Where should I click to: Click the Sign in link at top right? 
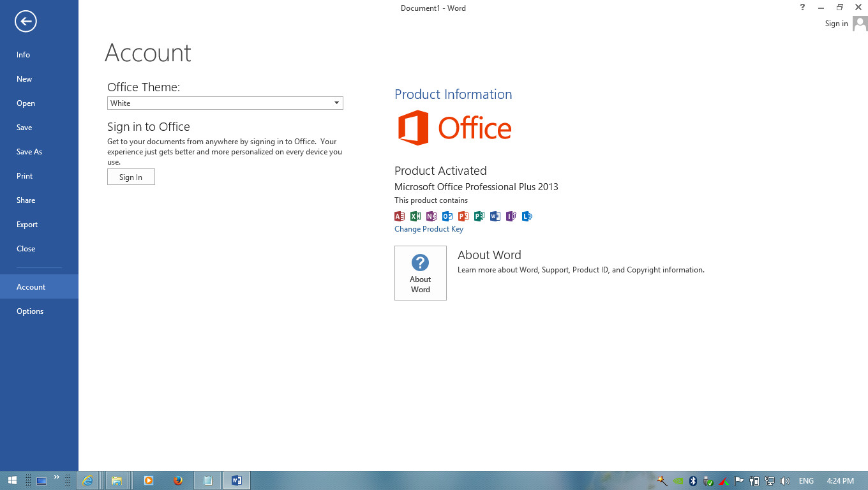[x=836, y=23]
